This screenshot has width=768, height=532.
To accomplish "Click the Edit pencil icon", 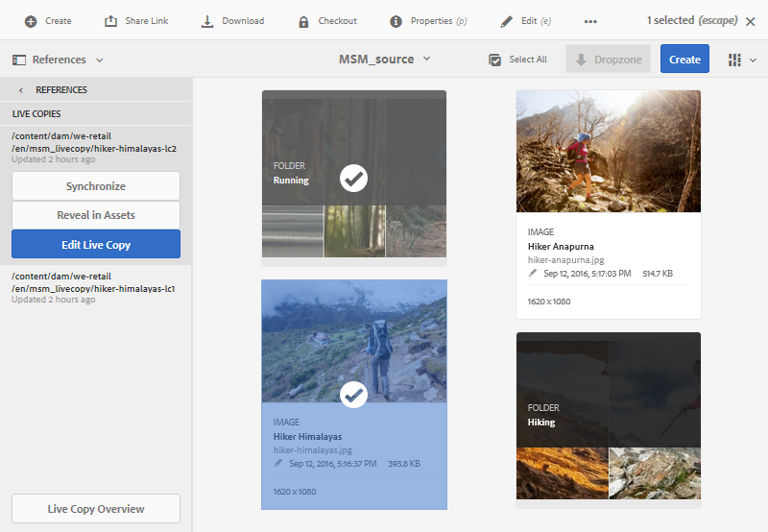I will click(506, 21).
